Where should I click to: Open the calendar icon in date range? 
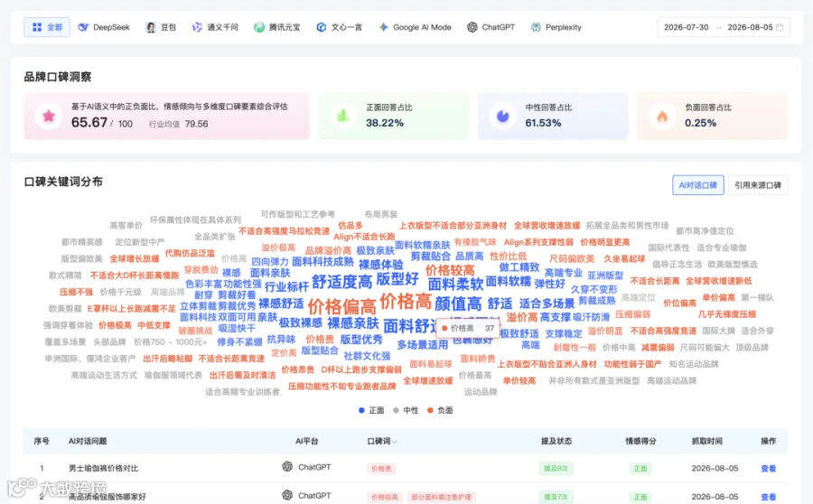coord(780,27)
